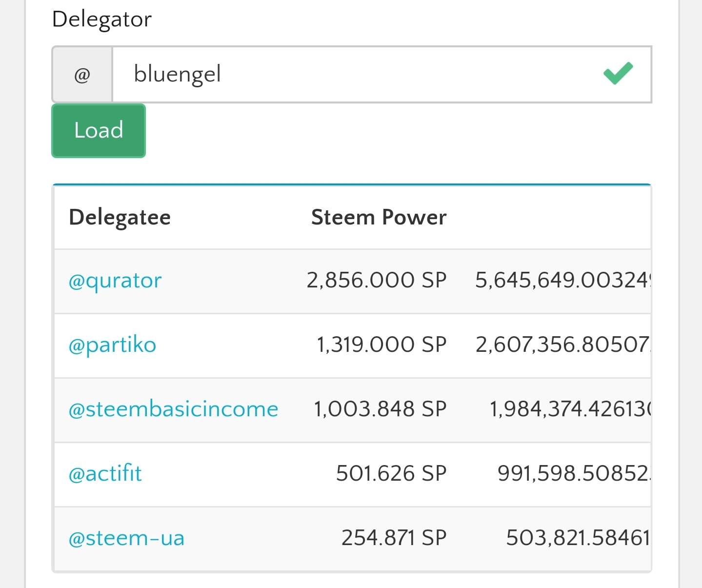Click the @ prefix symbol box
Image resolution: width=702 pixels, height=588 pixels.
[82, 75]
